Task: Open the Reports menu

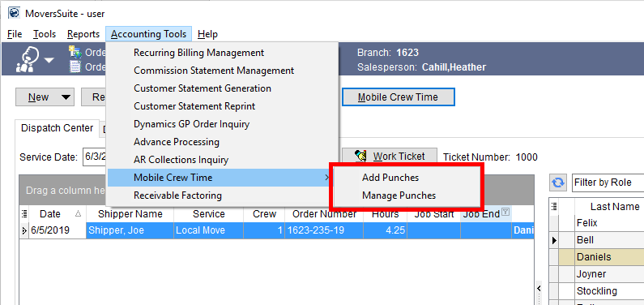Action: pyautogui.click(x=83, y=34)
